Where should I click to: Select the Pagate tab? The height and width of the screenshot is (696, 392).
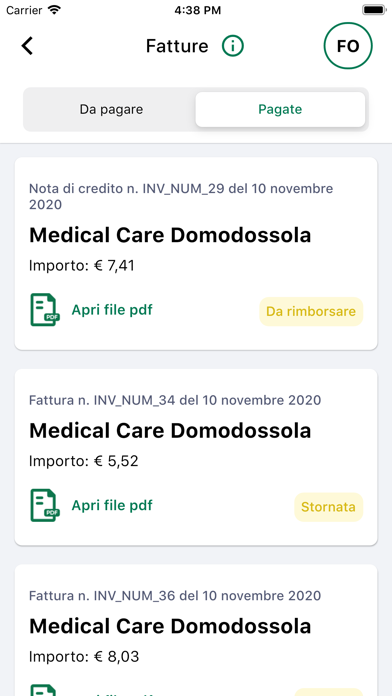280,109
